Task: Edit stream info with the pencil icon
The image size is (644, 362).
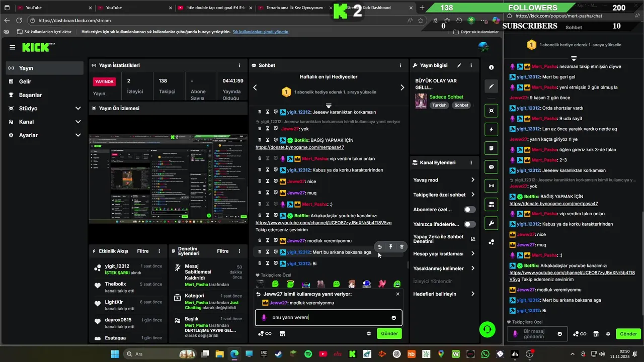Action: (459, 65)
